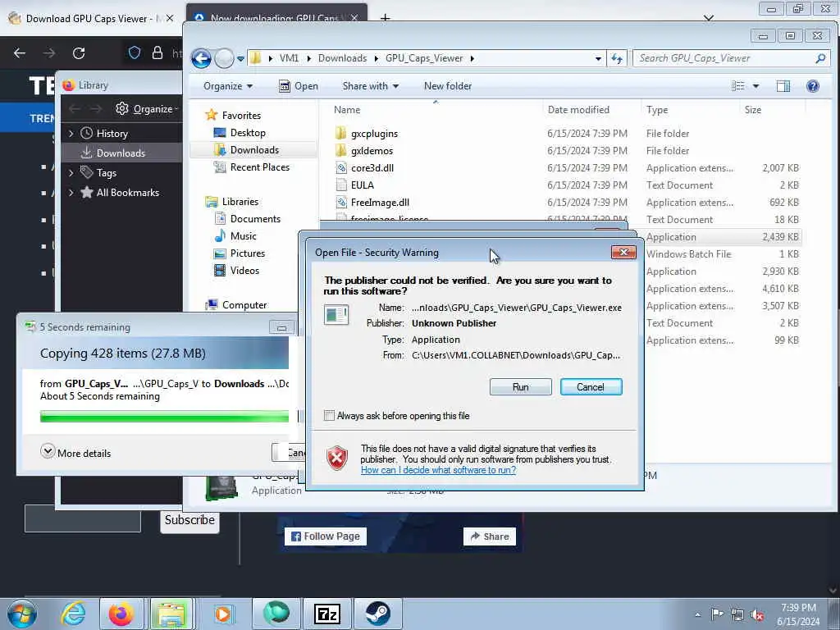Select VM1 in the address breadcrumb
Image resolution: width=840 pixels, height=630 pixels.
tap(290, 58)
